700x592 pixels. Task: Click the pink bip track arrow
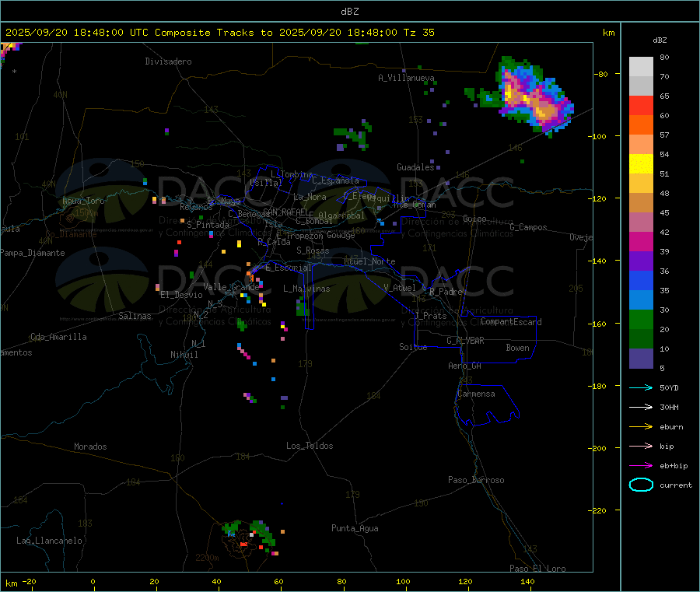[x=641, y=446]
